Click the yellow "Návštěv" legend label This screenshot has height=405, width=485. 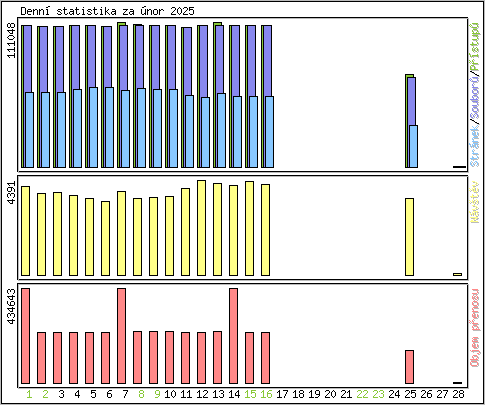point(475,202)
